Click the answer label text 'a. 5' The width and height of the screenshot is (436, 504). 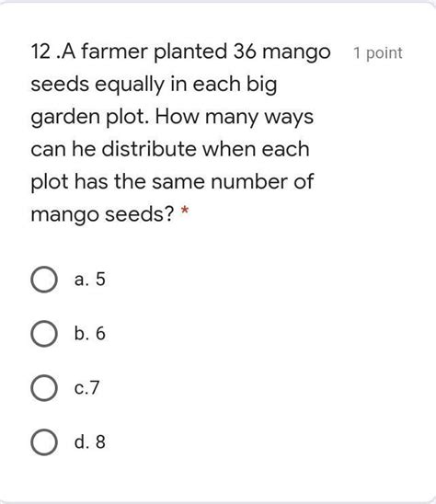click(x=90, y=279)
